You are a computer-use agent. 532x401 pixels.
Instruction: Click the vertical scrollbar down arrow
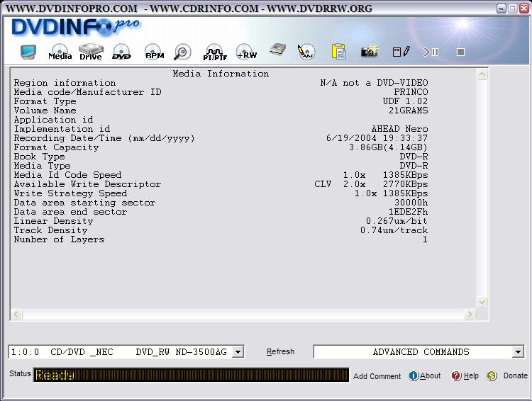pos(482,302)
